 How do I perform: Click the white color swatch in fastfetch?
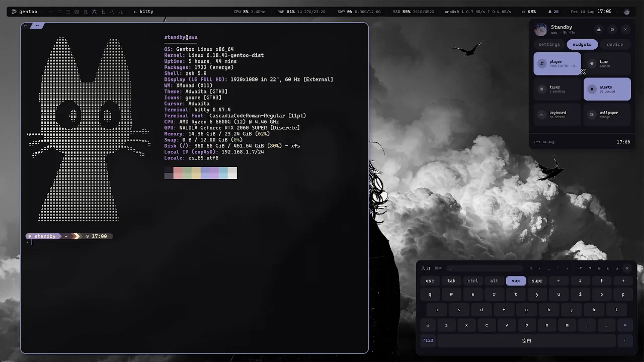click(x=232, y=173)
